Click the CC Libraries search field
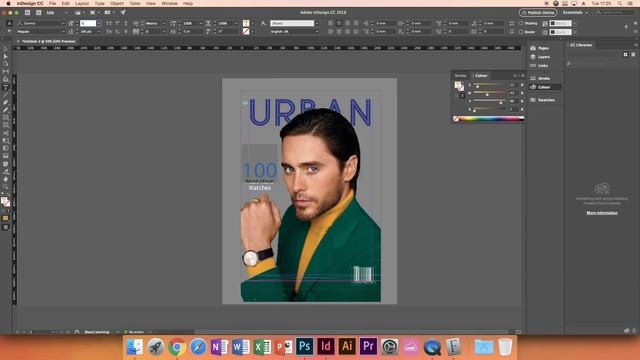The height and width of the screenshot is (360, 640). tap(598, 64)
